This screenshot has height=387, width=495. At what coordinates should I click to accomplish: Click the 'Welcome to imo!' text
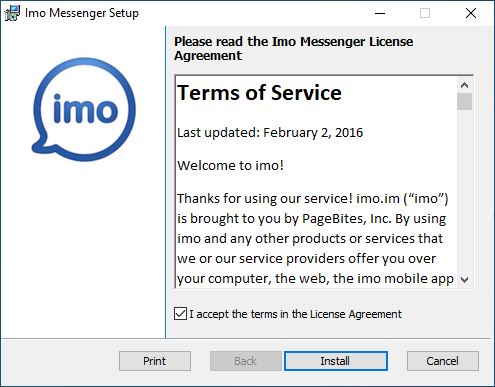point(230,165)
